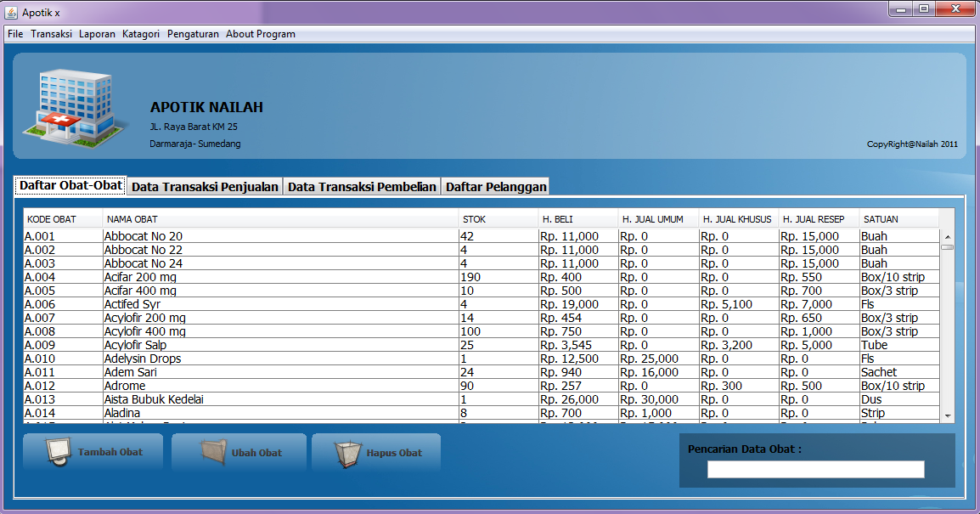The height and width of the screenshot is (514, 980).
Task: Click the Rp. 25,000 general price cell
Action: 659,359
